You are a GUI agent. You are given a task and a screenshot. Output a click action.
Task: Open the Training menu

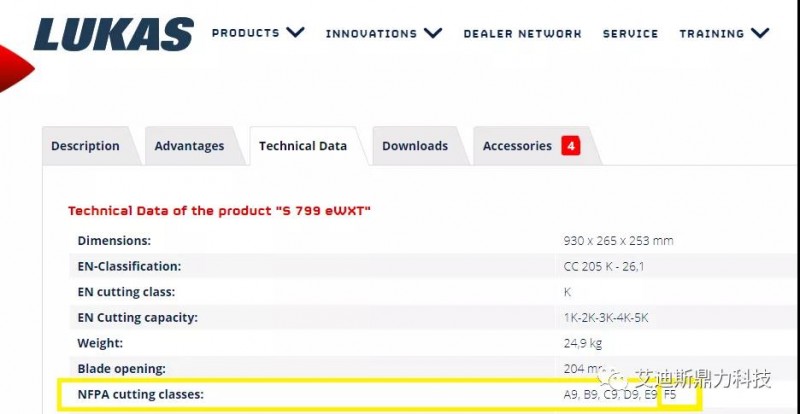coord(711,34)
